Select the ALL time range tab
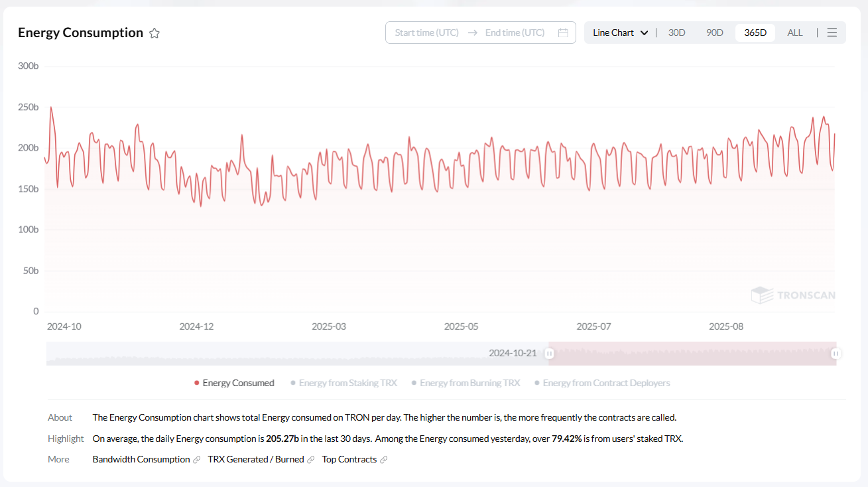The width and height of the screenshot is (868, 487). click(x=794, y=33)
